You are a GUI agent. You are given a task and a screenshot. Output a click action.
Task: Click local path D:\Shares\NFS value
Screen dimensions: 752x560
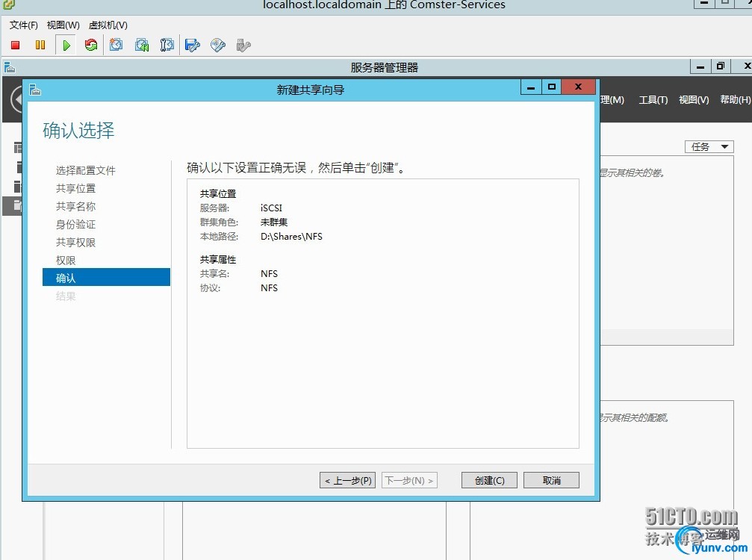pos(291,237)
